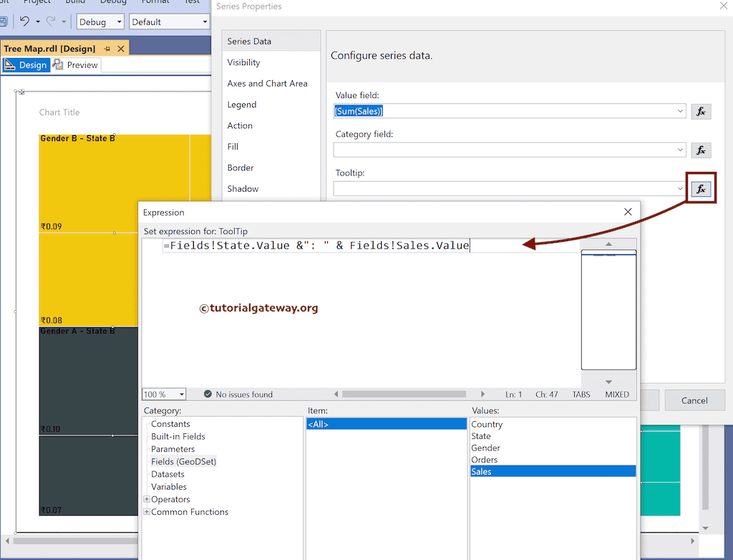733x560 pixels.
Task: Click the fx button next to Category field
Action: 701,150
